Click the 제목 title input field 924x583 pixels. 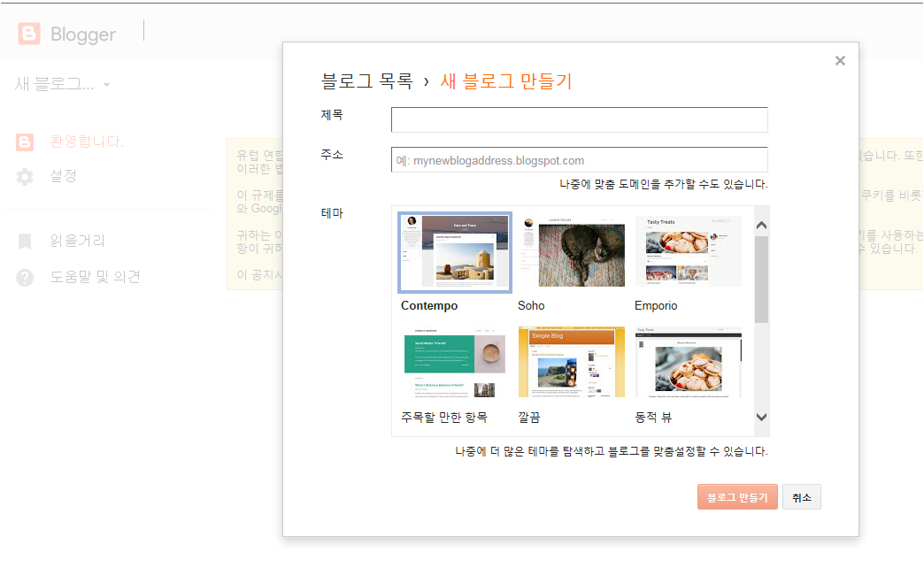pyautogui.click(x=579, y=119)
